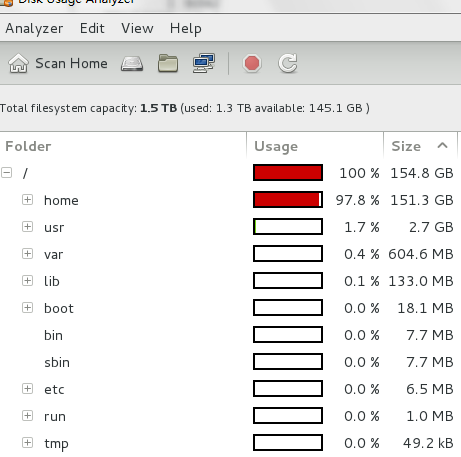The width and height of the screenshot is (461, 457).
Task: Click the 154.8 GB size value
Action: click(422, 173)
